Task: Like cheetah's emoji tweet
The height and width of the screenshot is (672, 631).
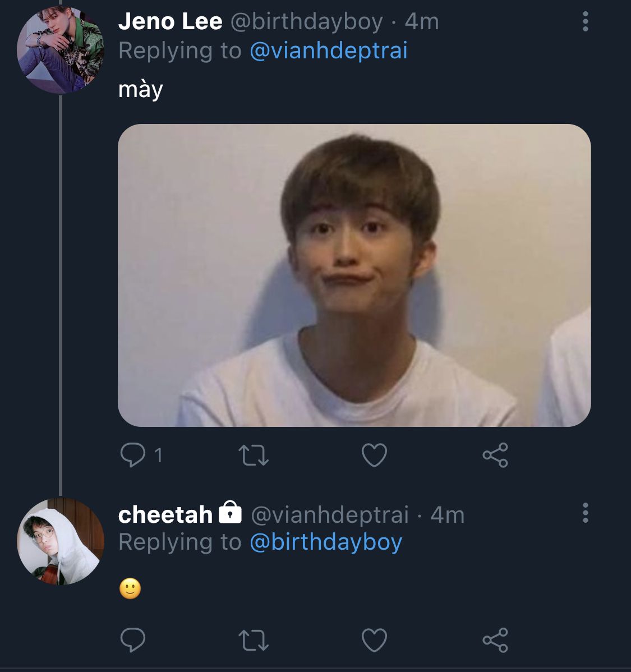Action: click(374, 639)
